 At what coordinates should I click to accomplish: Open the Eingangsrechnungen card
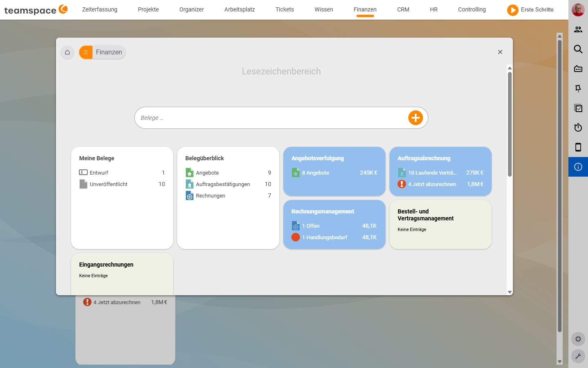tap(122, 274)
